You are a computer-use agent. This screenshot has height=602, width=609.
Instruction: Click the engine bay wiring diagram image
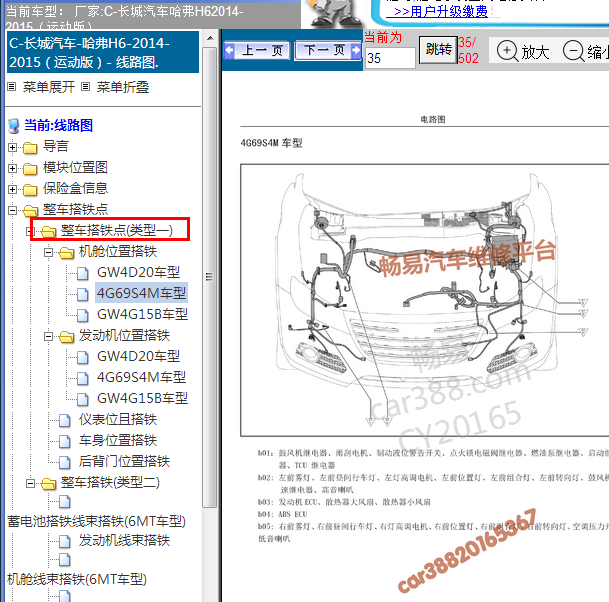point(425,300)
